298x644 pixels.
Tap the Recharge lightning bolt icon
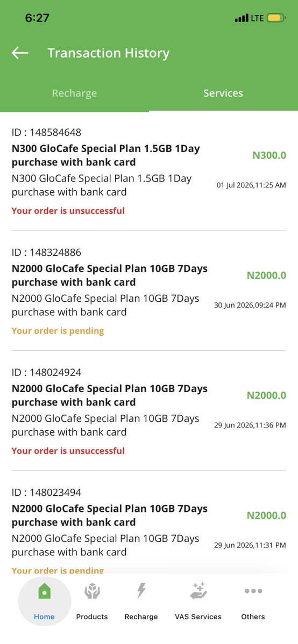pos(141,591)
